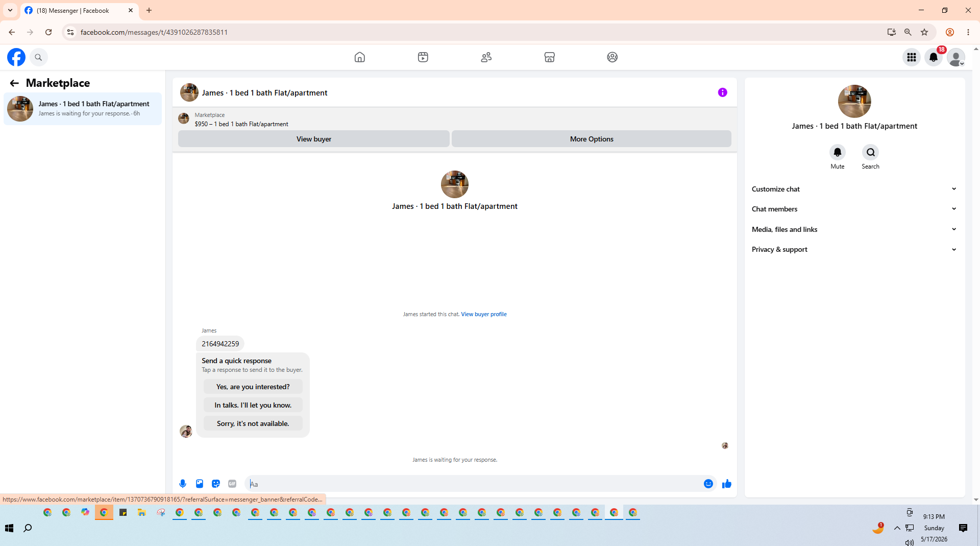Search in conversation using the Search icon
Viewport: 980px width, 546px height.
tap(871, 152)
